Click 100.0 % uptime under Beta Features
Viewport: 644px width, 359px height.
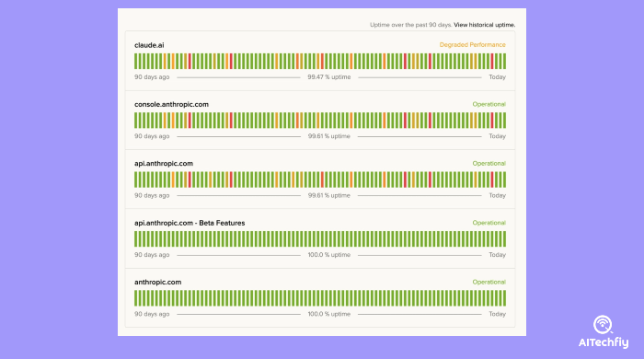click(329, 255)
